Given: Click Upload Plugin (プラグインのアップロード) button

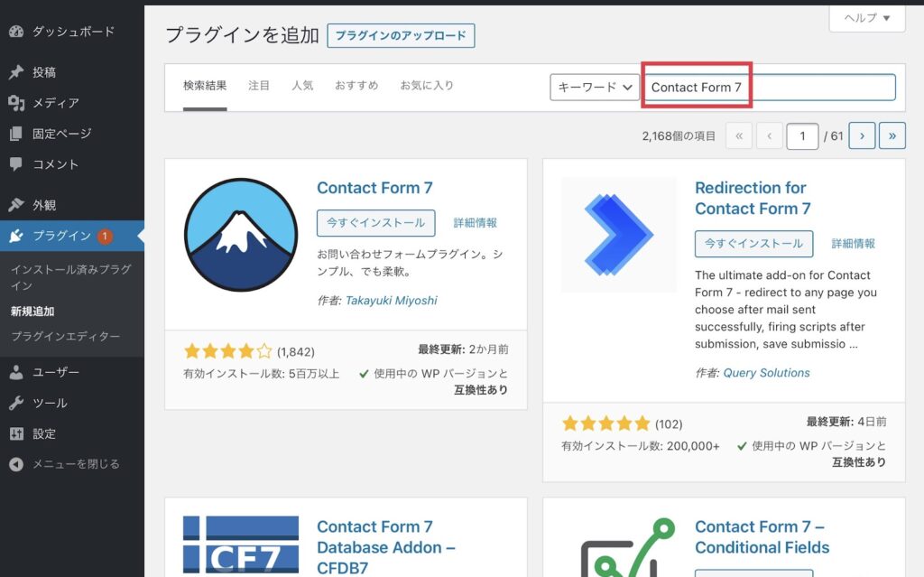Looking at the screenshot, I should click(401, 36).
